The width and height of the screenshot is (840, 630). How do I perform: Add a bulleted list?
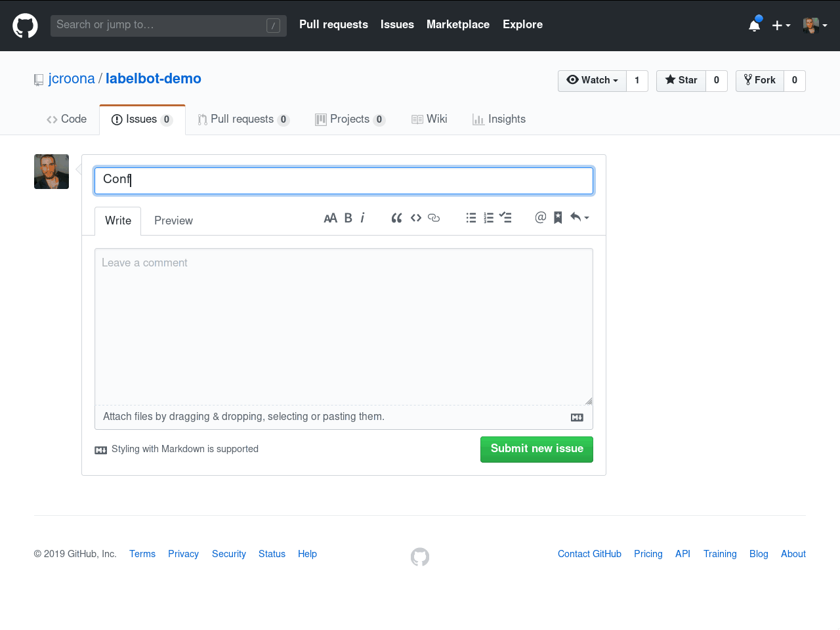pos(471,218)
